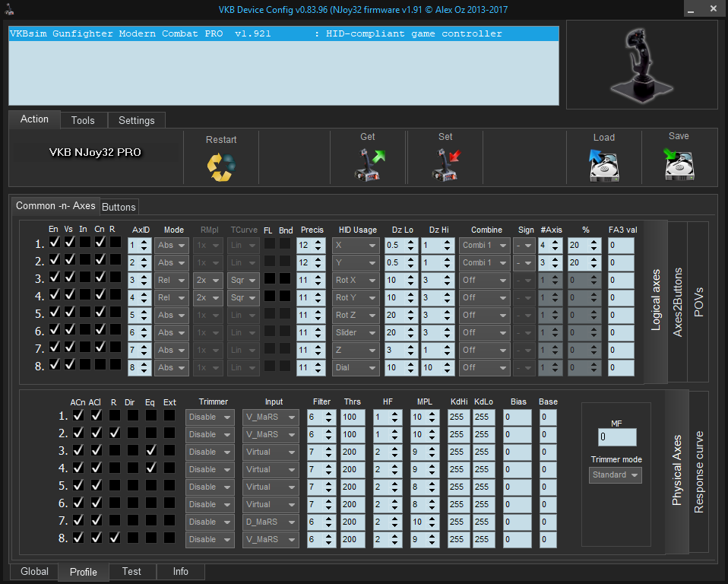Select the Common -n- Axes tab
Screen dimensions: 728x584
point(55,206)
